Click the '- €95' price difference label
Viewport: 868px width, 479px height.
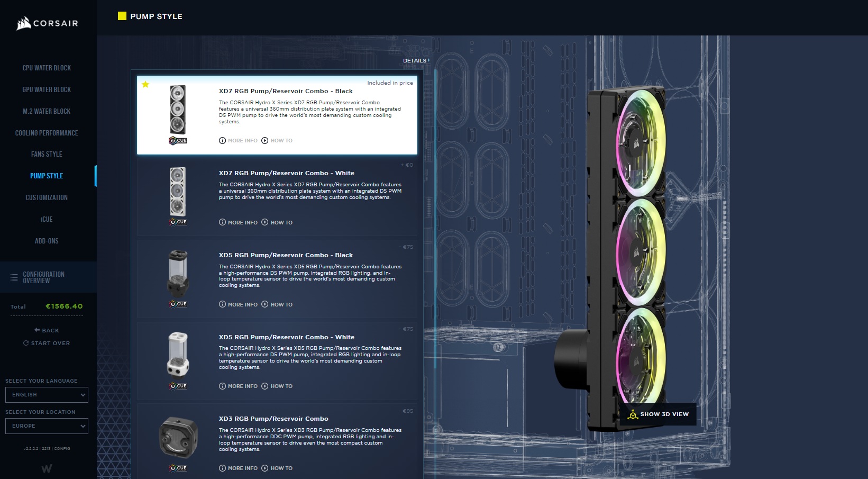click(x=406, y=411)
